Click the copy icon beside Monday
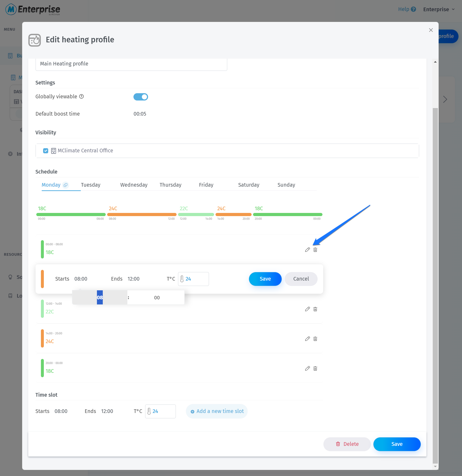462x476 pixels. point(66,185)
